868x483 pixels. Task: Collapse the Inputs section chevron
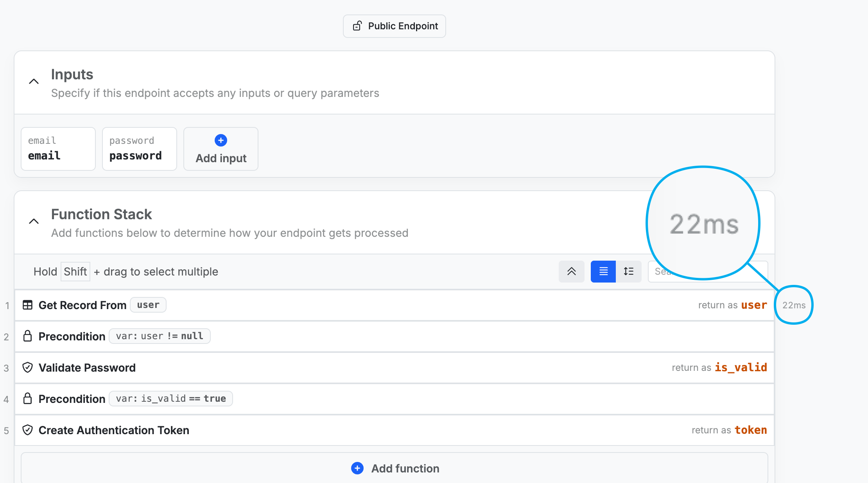click(x=34, y=81)
